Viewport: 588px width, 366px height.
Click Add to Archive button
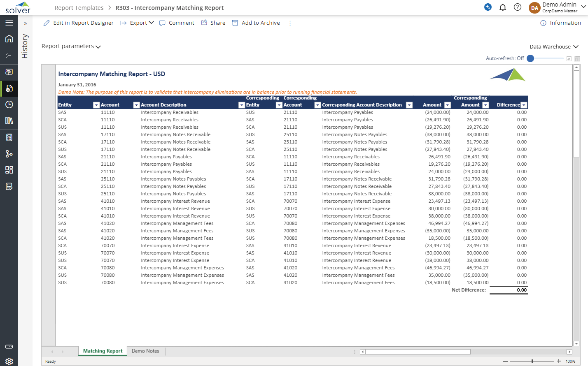[x=256, y=23]
